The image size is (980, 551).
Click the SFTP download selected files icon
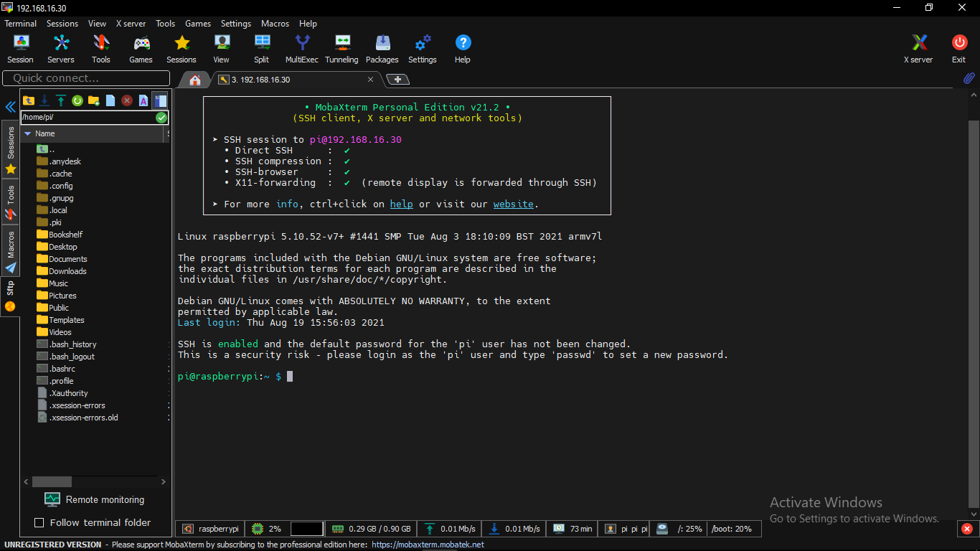click(44, 100)
